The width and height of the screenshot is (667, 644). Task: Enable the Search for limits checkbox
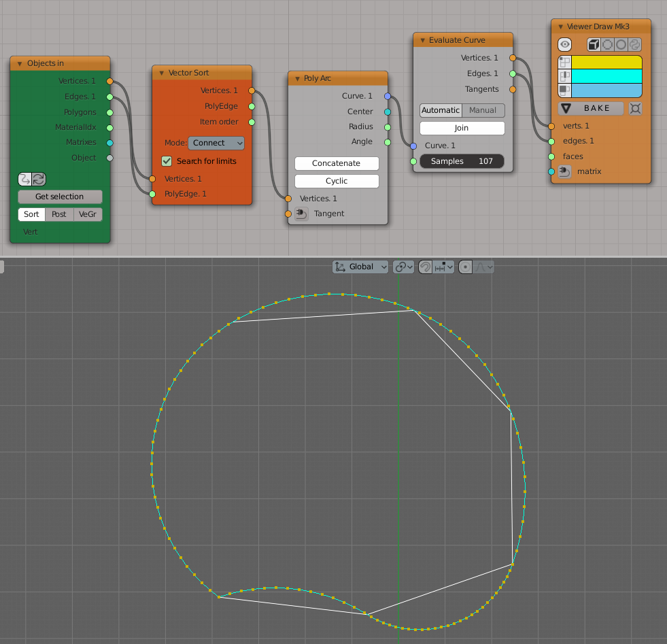tap(167, 160)
